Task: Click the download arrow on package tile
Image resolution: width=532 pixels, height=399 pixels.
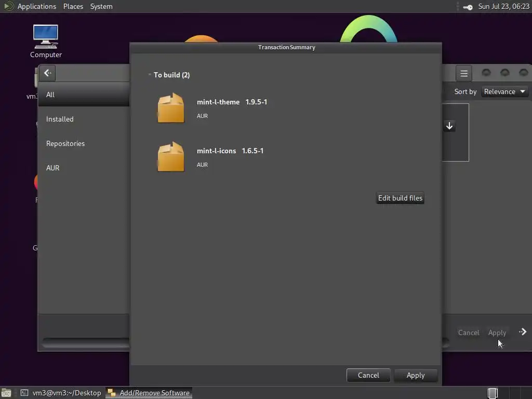Action: click(x=449, y=126)
